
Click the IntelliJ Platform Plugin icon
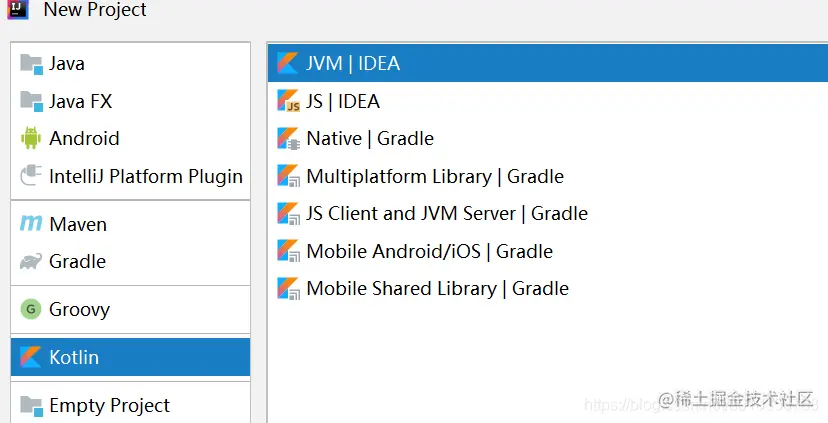[x=31, y=177]
